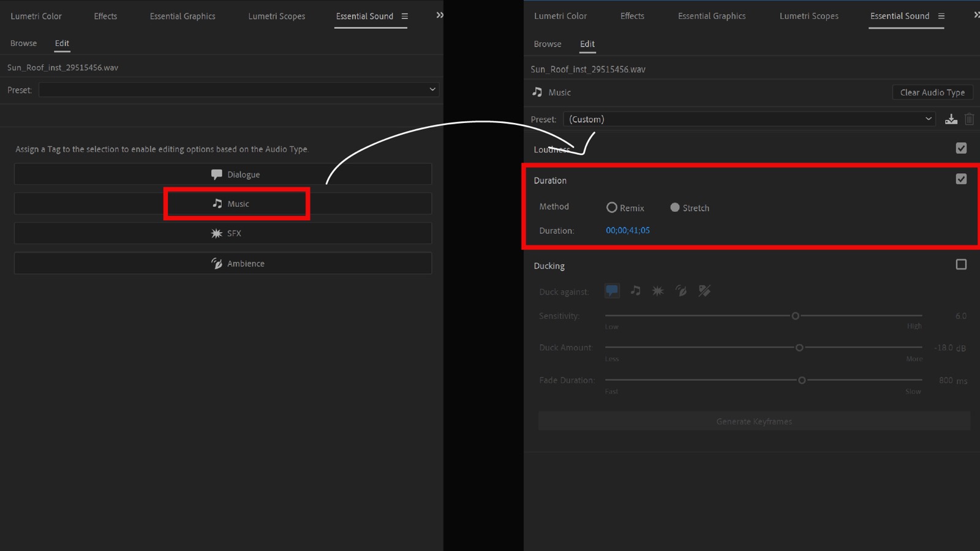Delete preset trash icon in right panel
This screenshot has height=551, width=980.
tap(969, 119)
